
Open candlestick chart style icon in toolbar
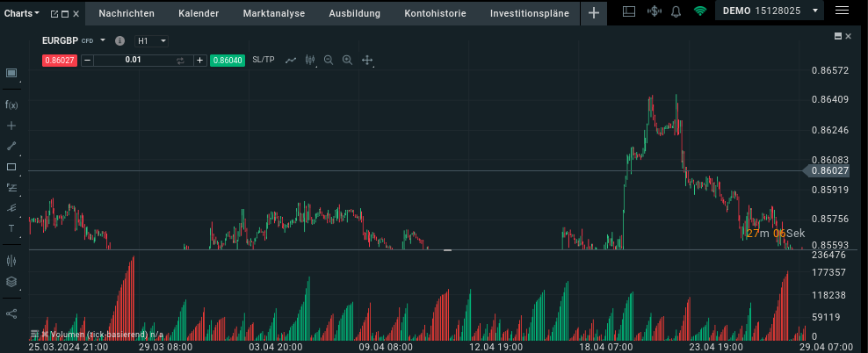pos(310,61)
